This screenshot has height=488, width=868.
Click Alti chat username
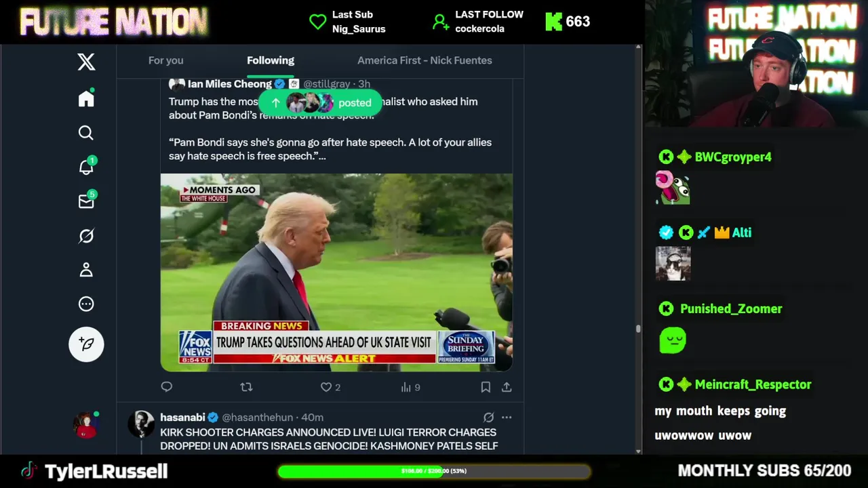[742, 232]
